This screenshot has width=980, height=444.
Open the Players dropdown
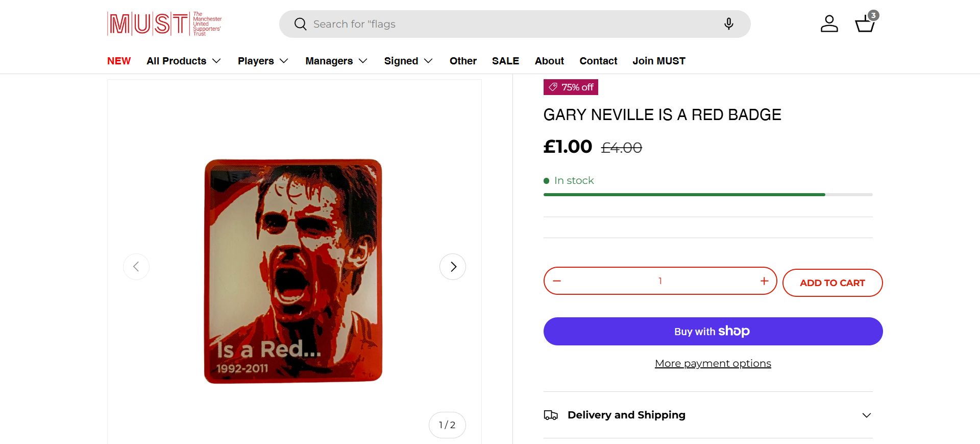tap(263, 61)
